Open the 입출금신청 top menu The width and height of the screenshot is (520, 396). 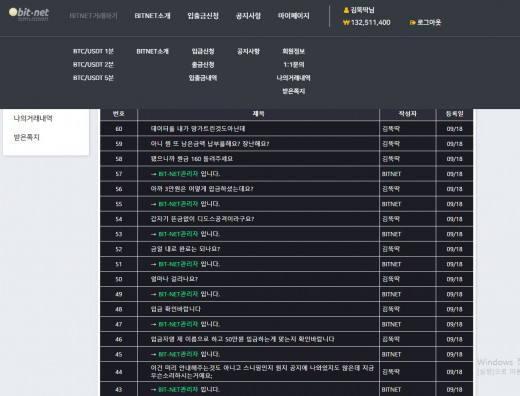point(203,16)
